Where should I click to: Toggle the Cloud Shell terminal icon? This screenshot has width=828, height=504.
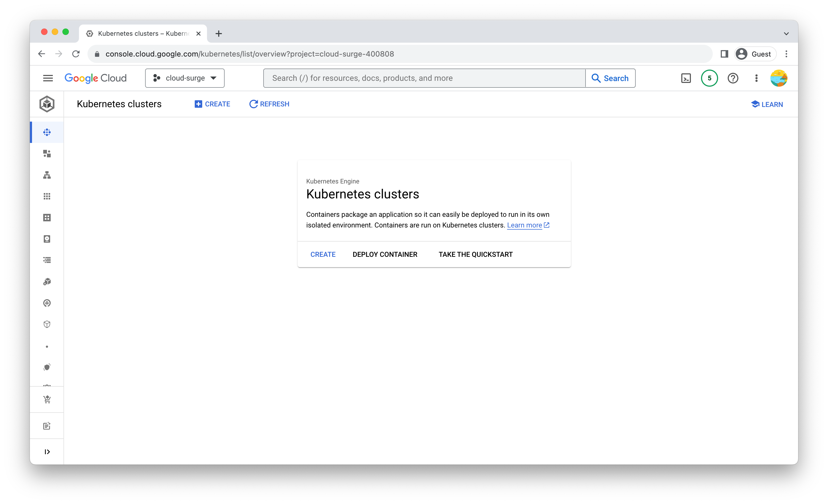[x=686, y=78]
